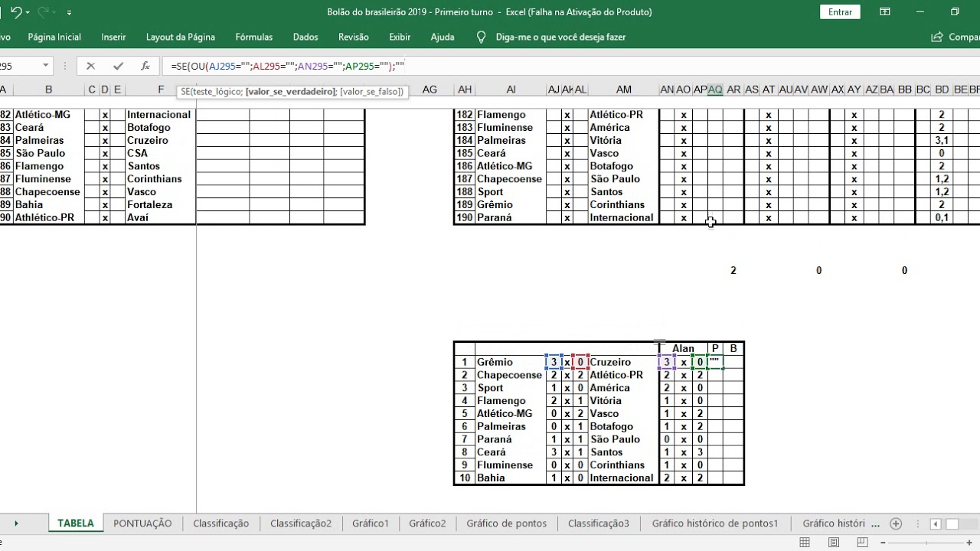Click sheet tab scroll right arrow
The width and height of the screenshot is (980, 551).
click(16, 523)
